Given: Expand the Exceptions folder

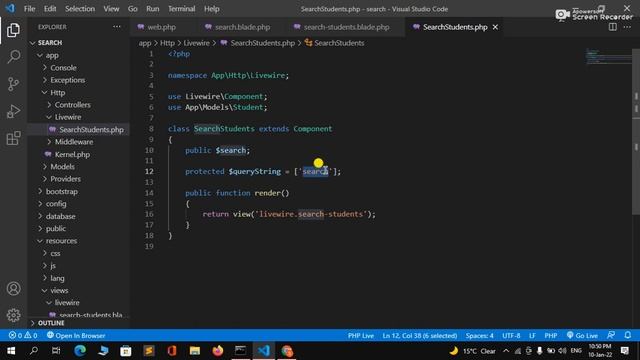Looking at the screenshot, I should pyautogui.click(x=67, y=80).
